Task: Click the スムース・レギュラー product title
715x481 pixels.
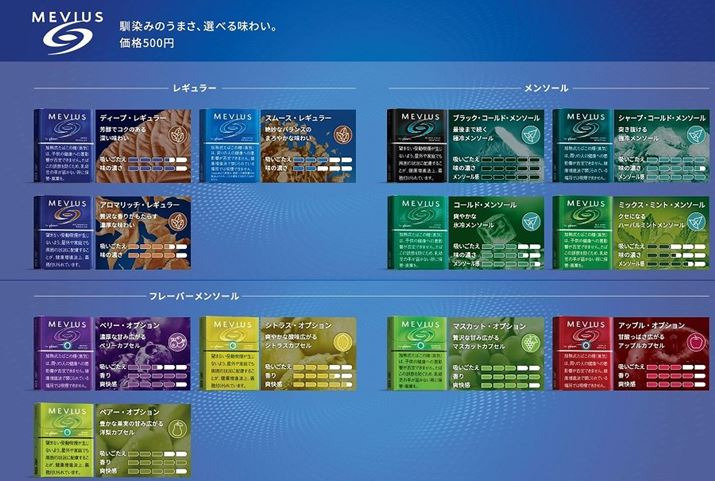Action: click(298, 118)
